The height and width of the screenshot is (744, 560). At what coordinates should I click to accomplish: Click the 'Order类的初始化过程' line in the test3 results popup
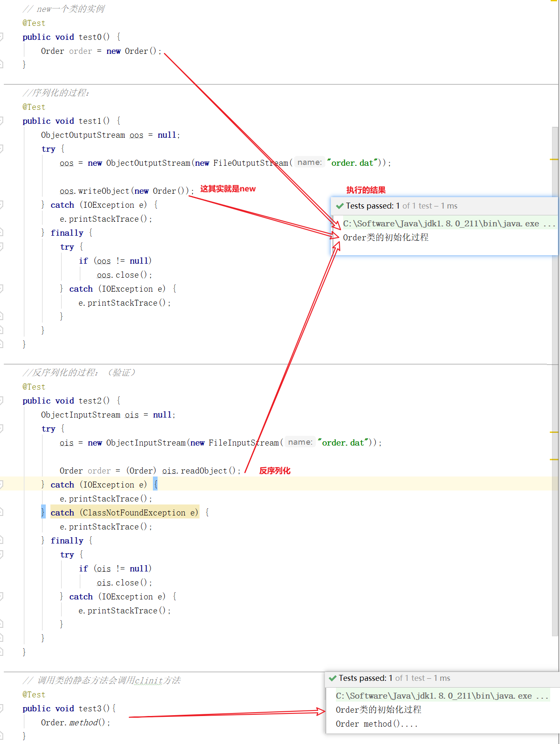378,710
